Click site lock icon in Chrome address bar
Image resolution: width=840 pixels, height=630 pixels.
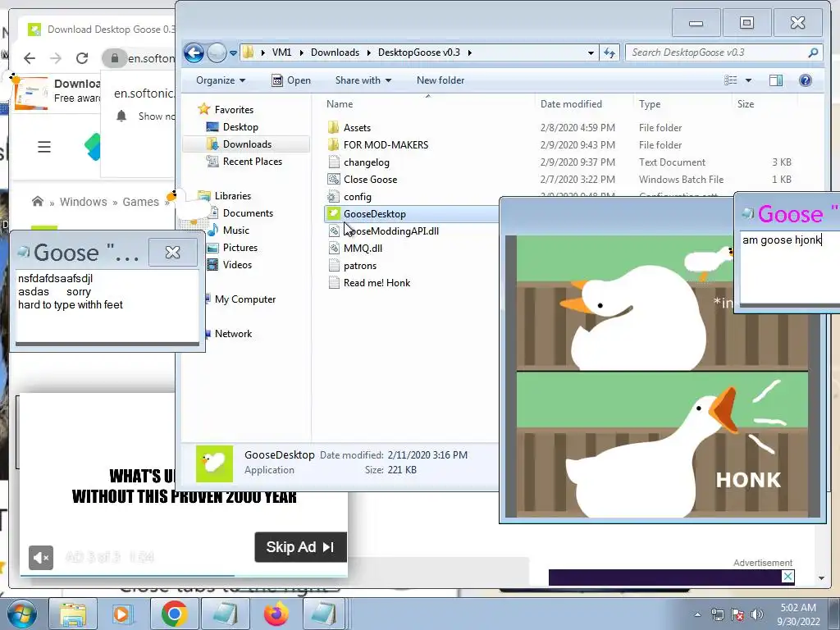tap(115, 58)
